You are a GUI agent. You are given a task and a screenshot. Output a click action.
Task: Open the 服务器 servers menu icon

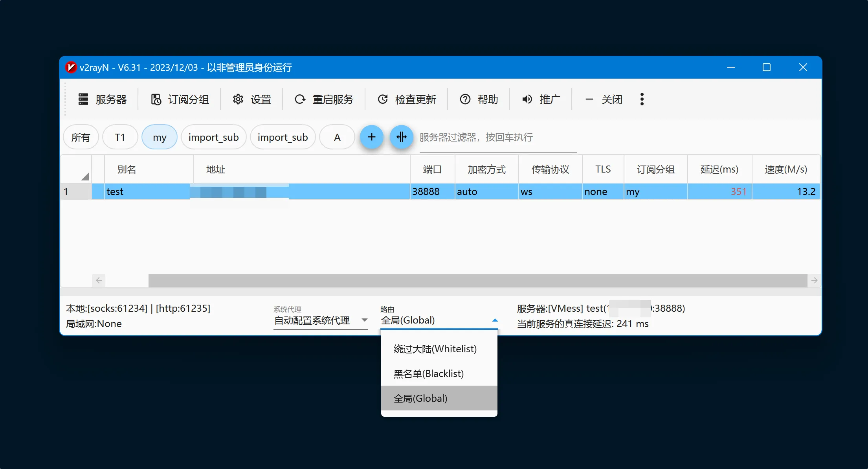pyautogui.click(x=83, y=99)
